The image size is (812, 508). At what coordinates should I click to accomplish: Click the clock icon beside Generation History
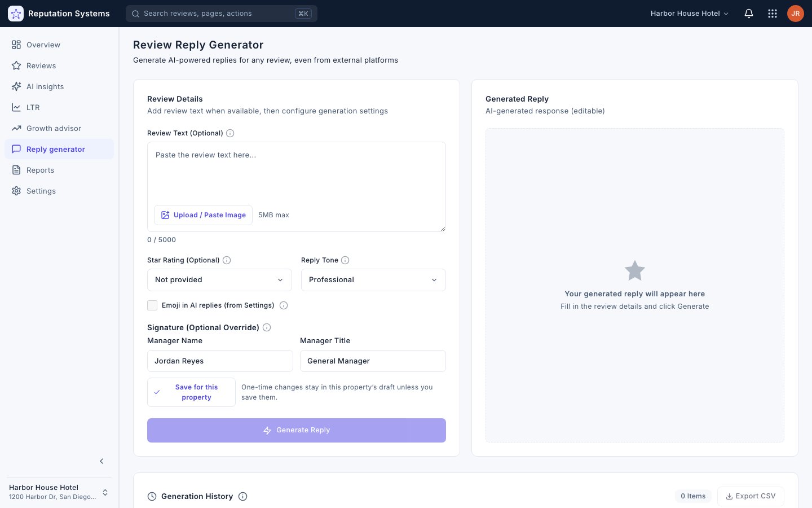coord(152,497)
